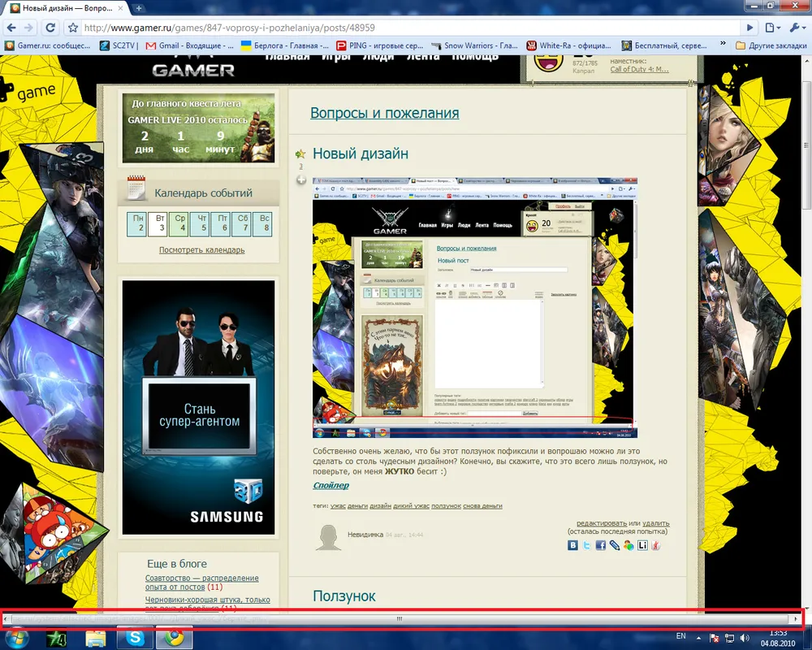Share post on Twitter icon
The width and height of the screenshot is (812, 650).
click(587, 545)
